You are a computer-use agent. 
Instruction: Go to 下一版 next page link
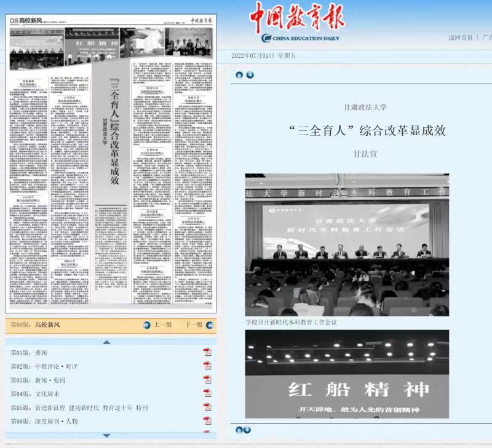(194, 325)
